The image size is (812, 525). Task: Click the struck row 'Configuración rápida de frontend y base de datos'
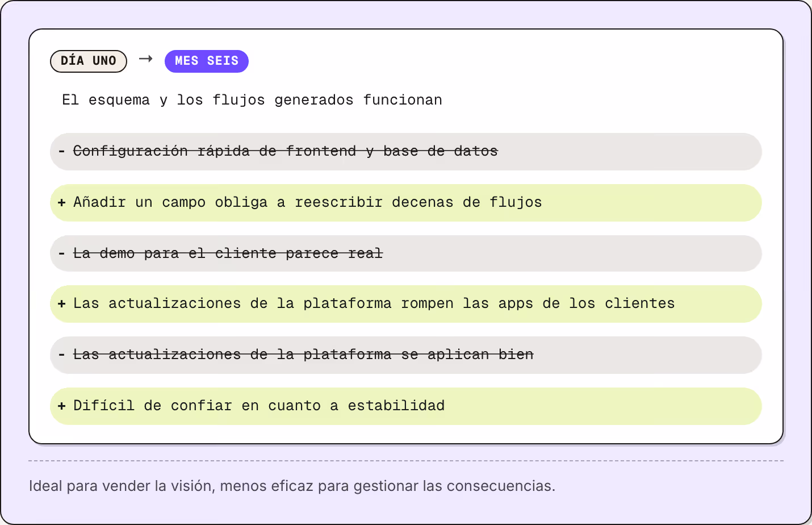point(405,152)
